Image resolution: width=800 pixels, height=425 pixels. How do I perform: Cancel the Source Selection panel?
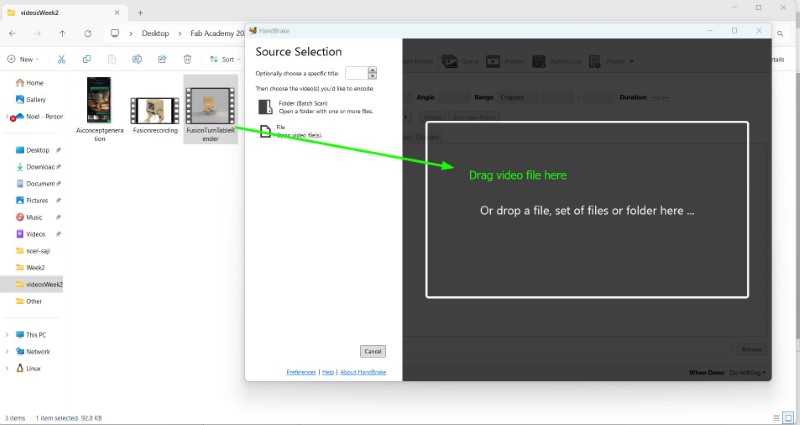(372, 351)
